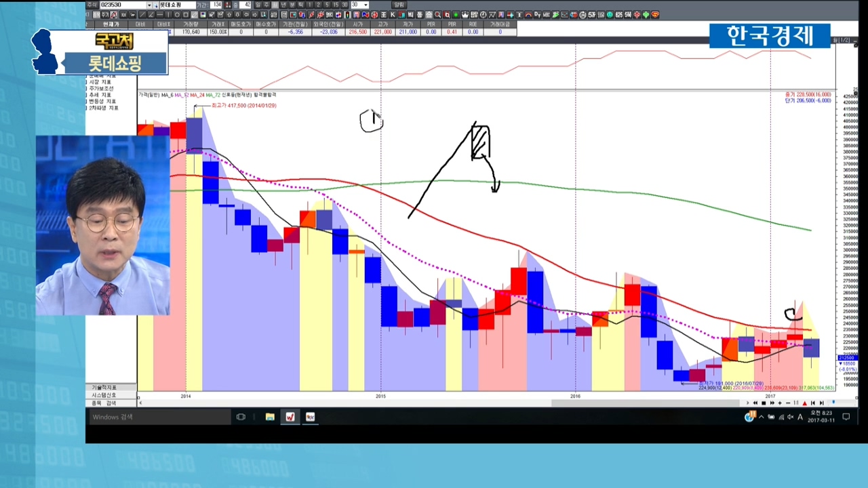Viewport: 868px width, 488px height.
Task: Open File Explorer from the taskbar
Action: [270, 417]
